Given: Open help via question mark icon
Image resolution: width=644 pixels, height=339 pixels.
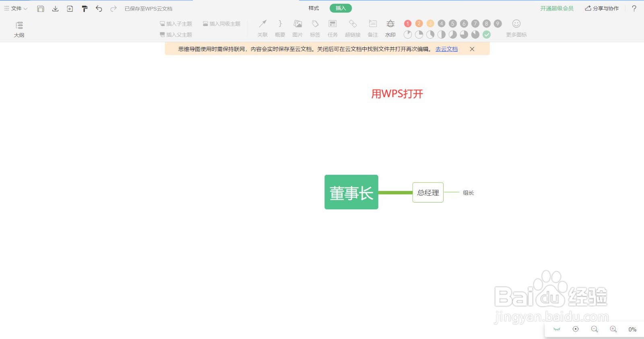Looking at the screenshot, I should pos(634,8).
